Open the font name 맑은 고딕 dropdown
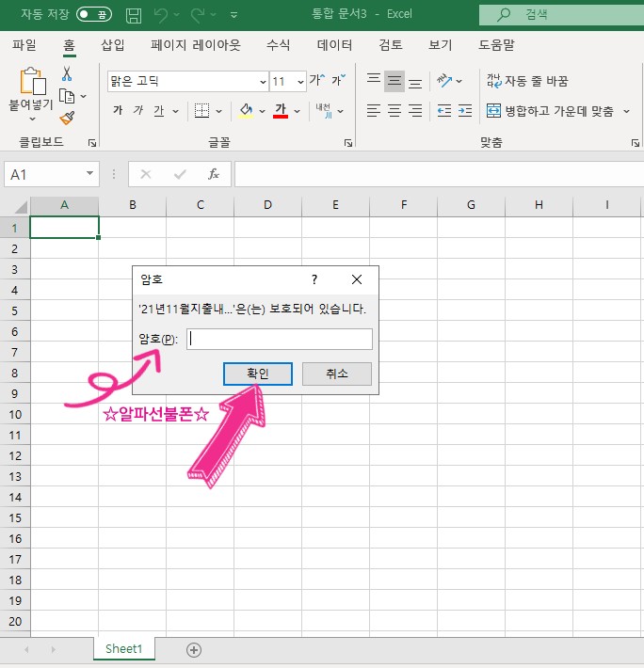The height and width of the screenshot is (668, 644). point(263,81)
